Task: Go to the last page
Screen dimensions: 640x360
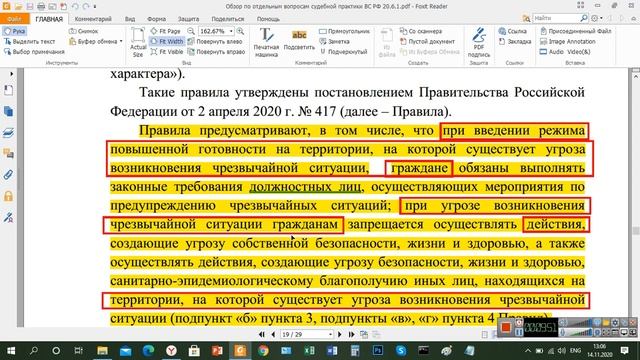Action: tap(351, 334)
